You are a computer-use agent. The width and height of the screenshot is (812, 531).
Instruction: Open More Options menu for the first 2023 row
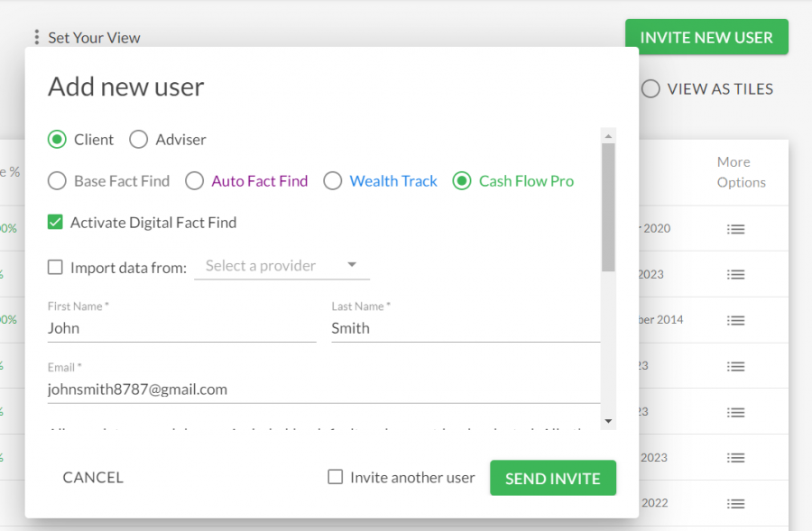point(735,275)
